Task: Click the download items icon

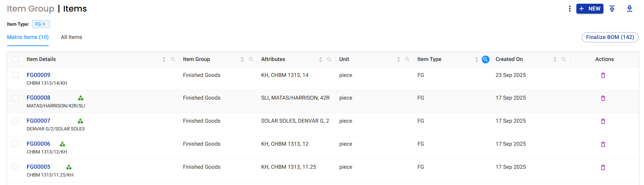Action: [x=629, y=9]
